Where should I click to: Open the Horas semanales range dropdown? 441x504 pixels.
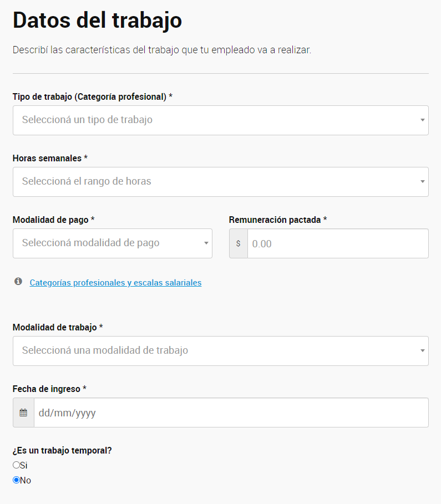tap(221, 182)
